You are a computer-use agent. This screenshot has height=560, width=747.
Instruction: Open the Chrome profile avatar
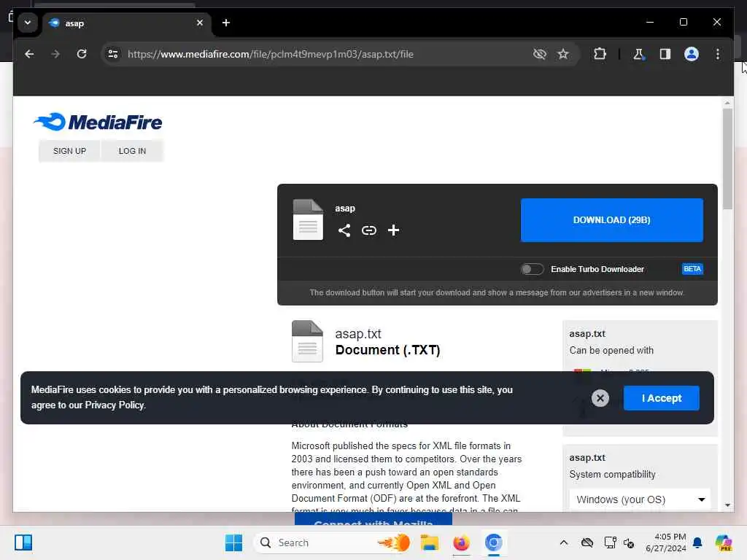692,54
